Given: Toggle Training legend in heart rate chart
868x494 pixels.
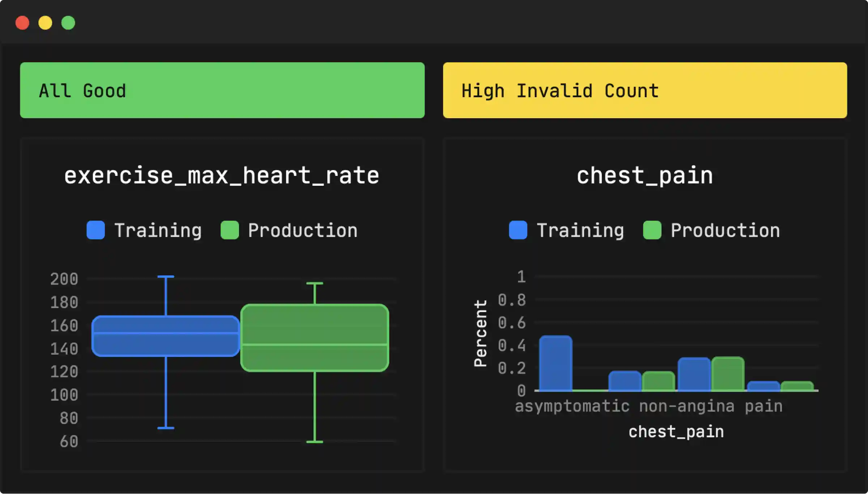Looking at the screenshot, I should point(158,230).
